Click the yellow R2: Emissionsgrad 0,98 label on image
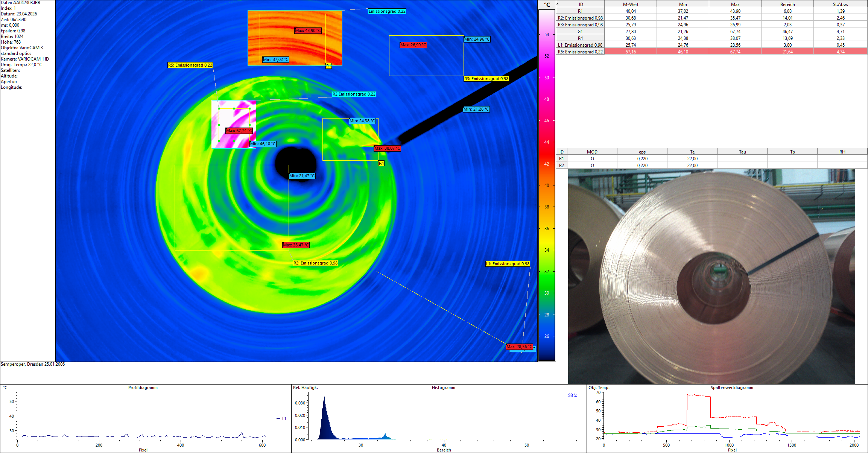This screenshot has height=453, width=868. 315,263
